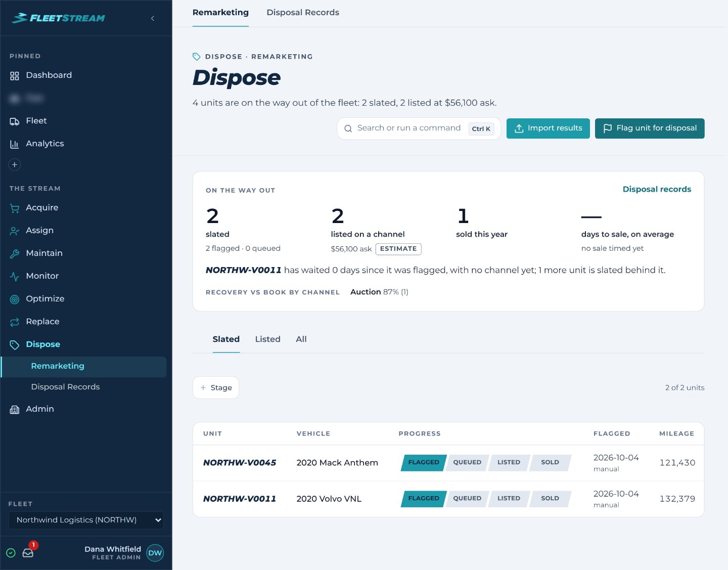Viewport: 728px width, 570px height.
Task: Click Import results button
Action: click(548, 128)
